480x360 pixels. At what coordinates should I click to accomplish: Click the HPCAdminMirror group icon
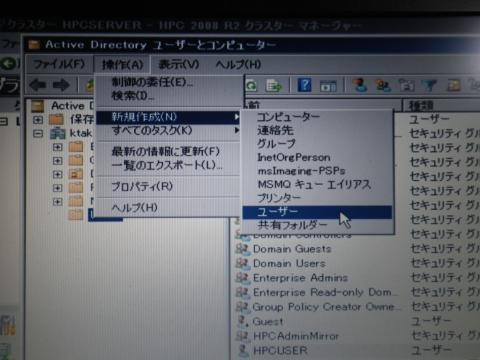[x=242, y=336]
